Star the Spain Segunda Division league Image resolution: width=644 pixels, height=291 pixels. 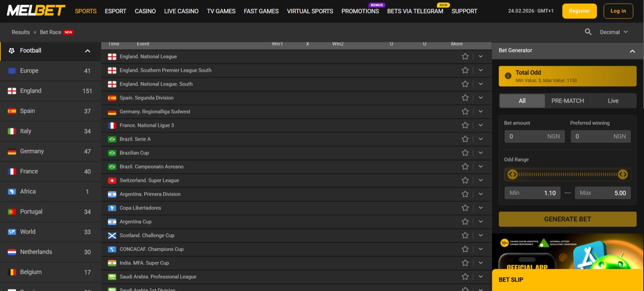tap(465, 98)
